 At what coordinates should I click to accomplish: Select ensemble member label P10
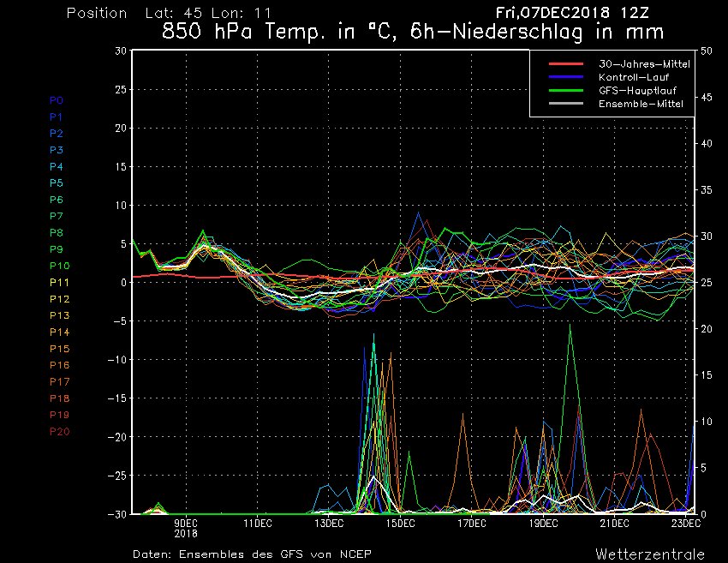[59, 266]
